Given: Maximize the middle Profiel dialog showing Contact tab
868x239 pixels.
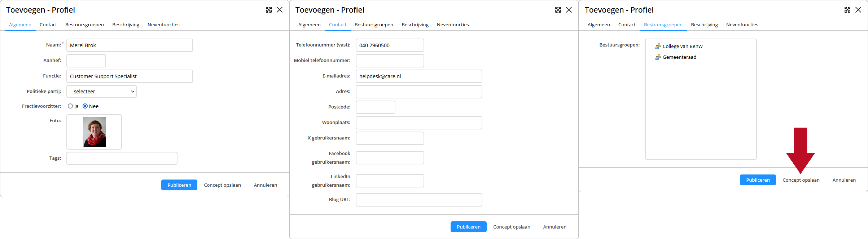Looking at the screenshot, I should [558, 10].
